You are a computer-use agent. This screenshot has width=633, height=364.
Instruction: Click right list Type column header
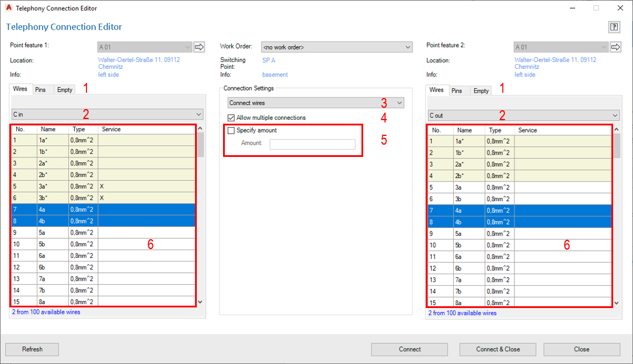(499, 130)
